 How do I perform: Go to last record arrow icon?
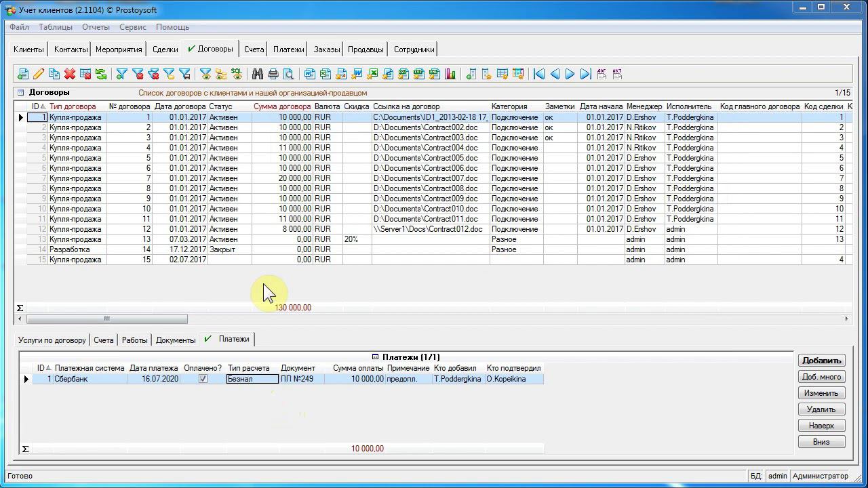586,74
